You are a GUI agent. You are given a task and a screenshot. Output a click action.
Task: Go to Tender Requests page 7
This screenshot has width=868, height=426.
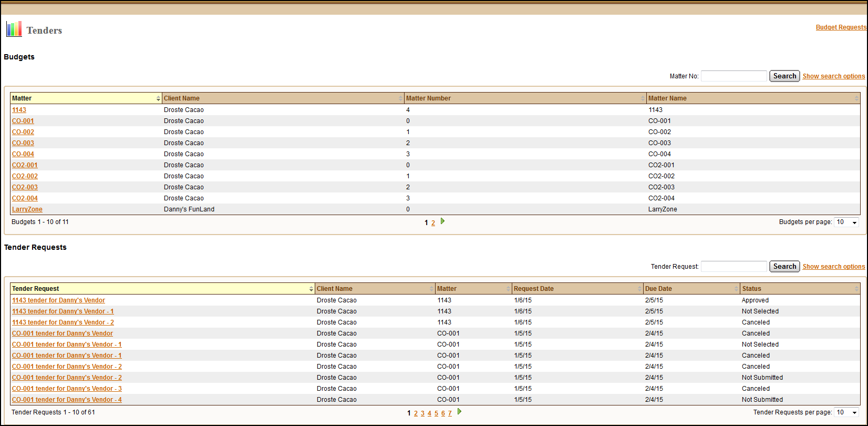point(450,413)
